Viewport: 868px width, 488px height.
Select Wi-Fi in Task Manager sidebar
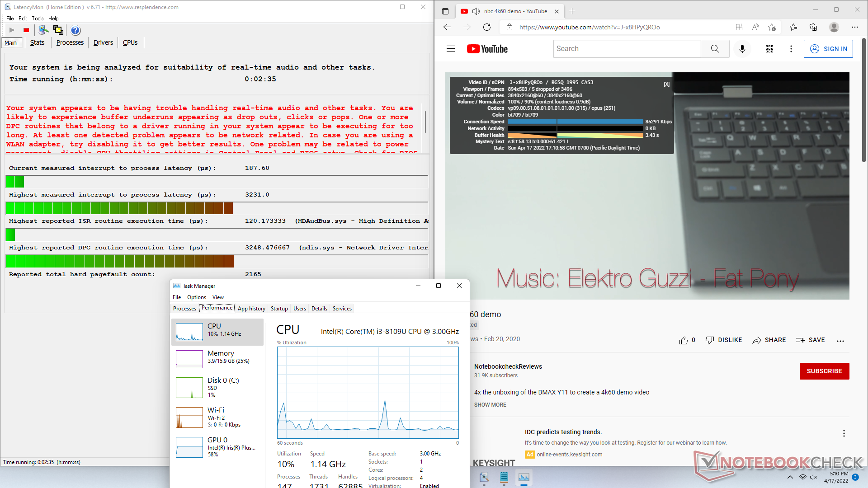pos(217,418)
